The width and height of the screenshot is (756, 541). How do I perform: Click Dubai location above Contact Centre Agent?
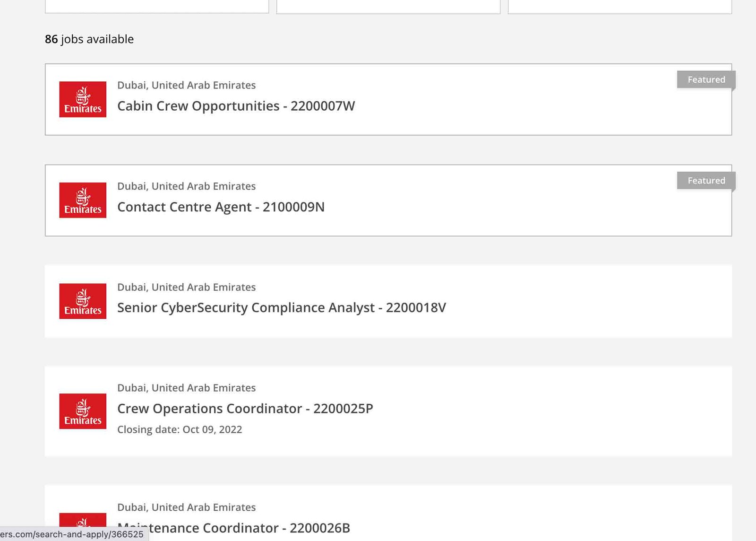[186, 186]
